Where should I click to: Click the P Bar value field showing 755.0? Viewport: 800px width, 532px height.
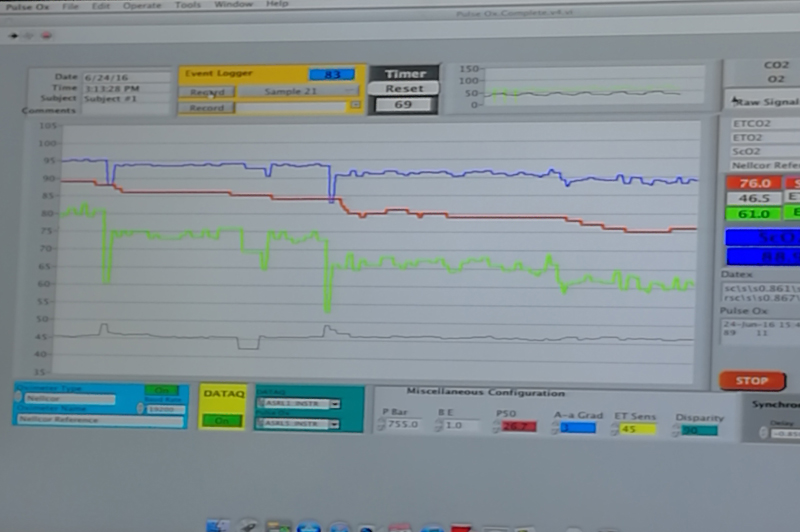[x=404, y=424]
